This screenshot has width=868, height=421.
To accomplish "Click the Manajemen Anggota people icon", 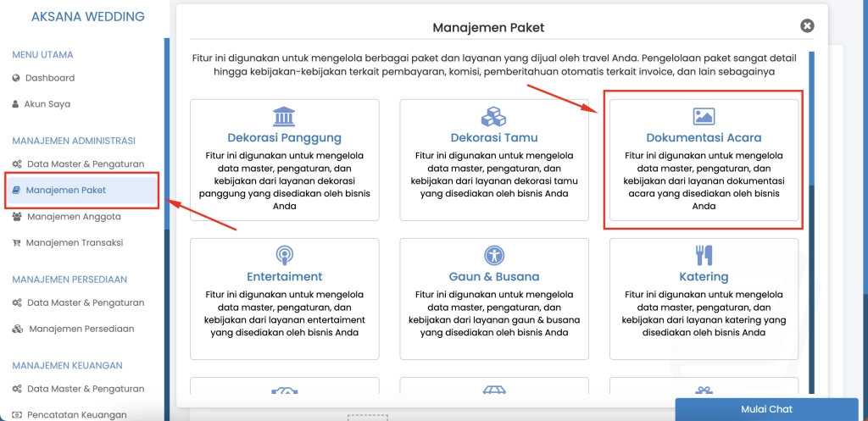I will click(17, 216).
